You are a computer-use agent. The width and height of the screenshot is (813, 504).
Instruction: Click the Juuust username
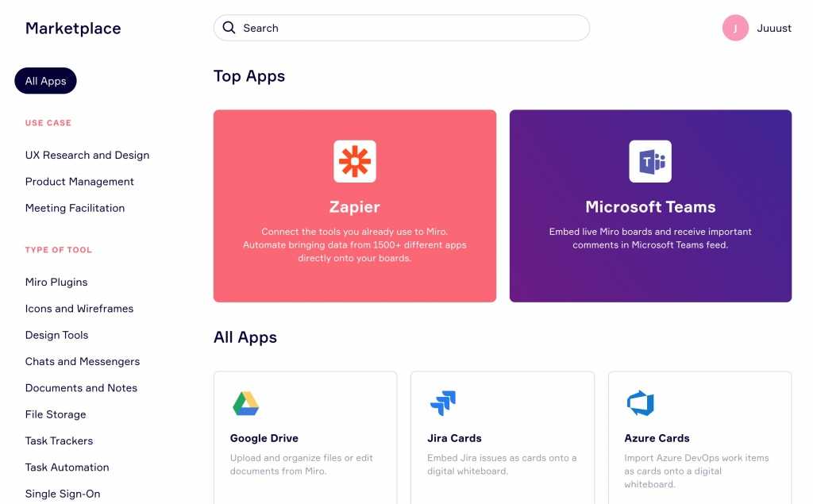(x=773, y=28)
